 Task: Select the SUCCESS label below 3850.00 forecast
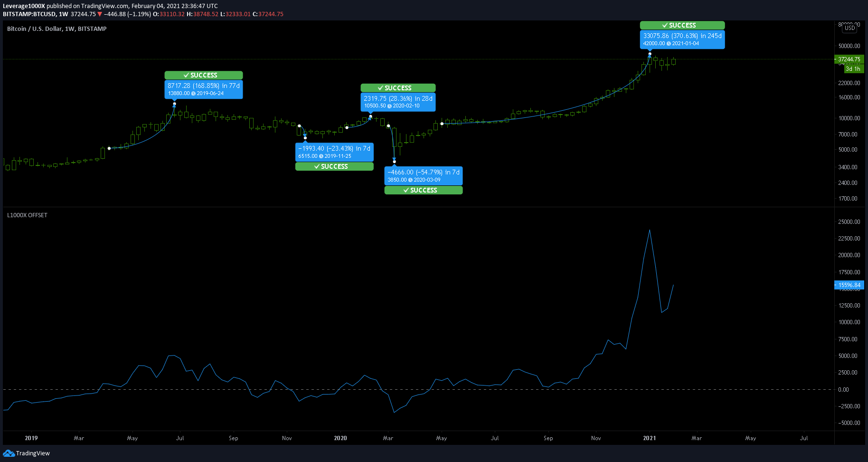coord(424,190)
